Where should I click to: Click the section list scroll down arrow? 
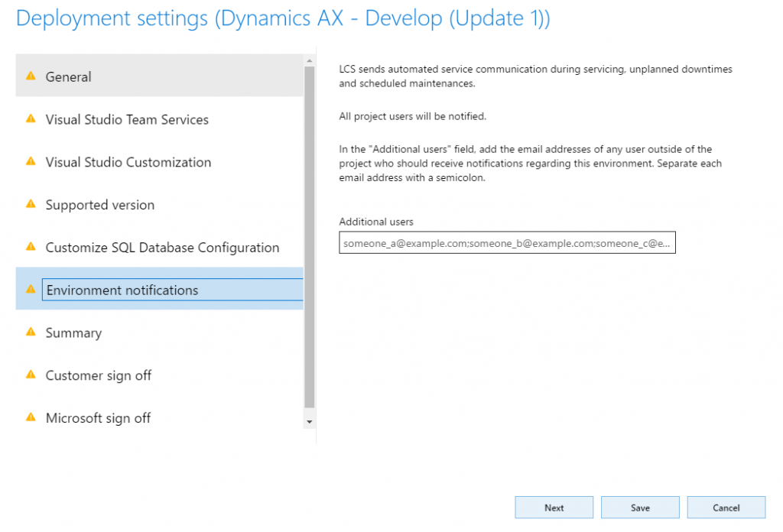pos(309,421)
